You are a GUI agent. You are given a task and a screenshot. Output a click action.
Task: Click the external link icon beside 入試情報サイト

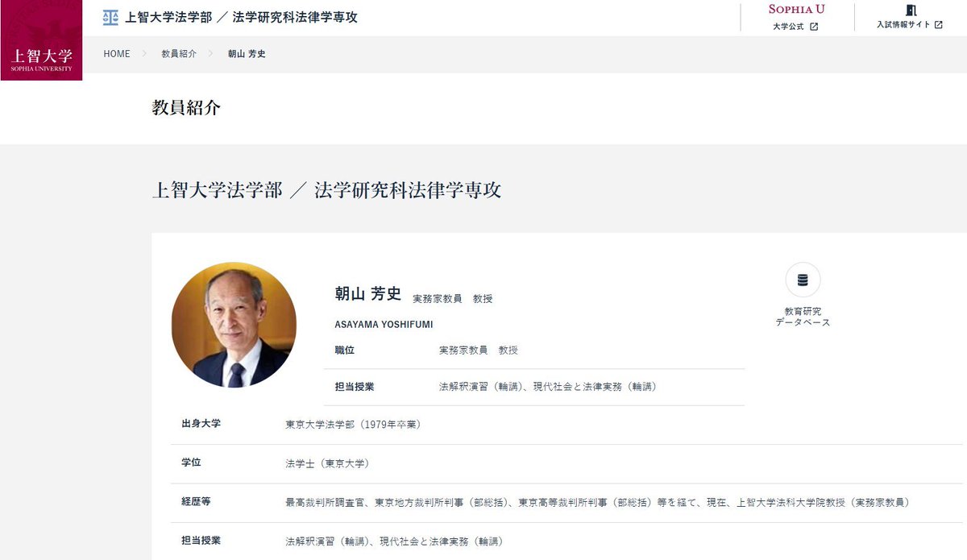click(939, 25)
